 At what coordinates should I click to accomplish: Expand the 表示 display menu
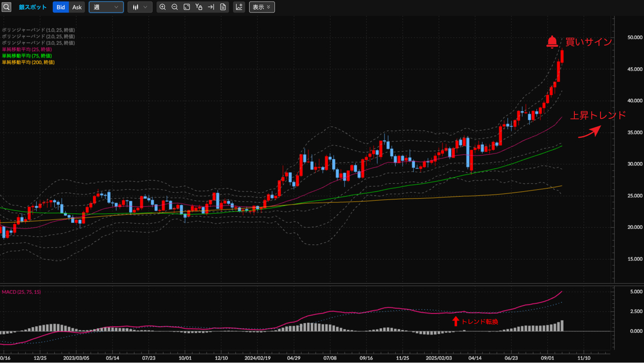point(262,7)
